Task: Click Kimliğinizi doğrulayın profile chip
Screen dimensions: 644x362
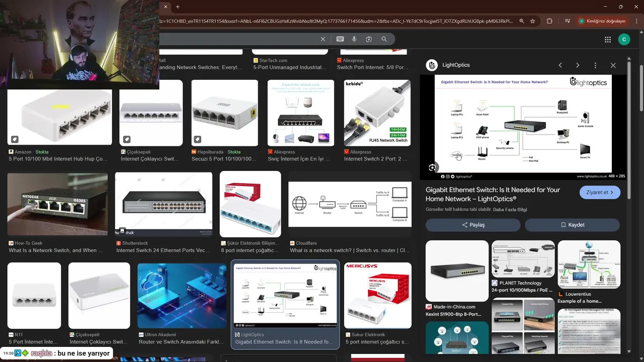Action: tap(602, 21)
